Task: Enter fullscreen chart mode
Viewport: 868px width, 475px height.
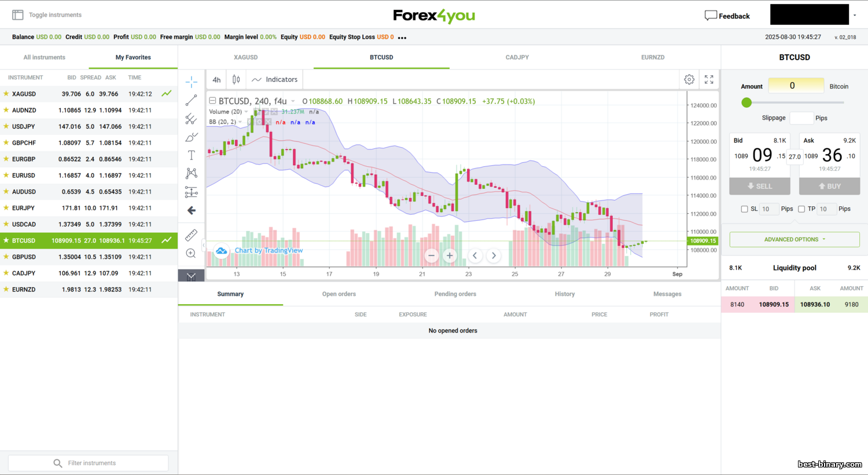Action: [709, 79]
